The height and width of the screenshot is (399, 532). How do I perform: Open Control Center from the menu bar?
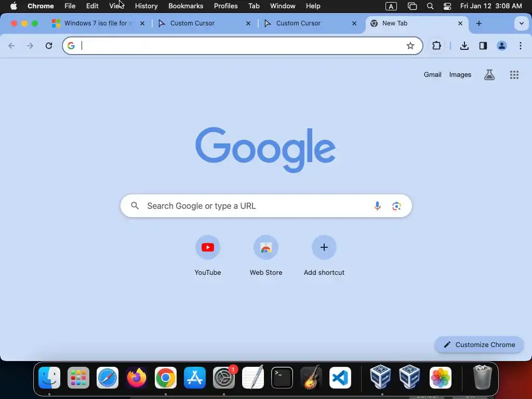click(447, 6)
